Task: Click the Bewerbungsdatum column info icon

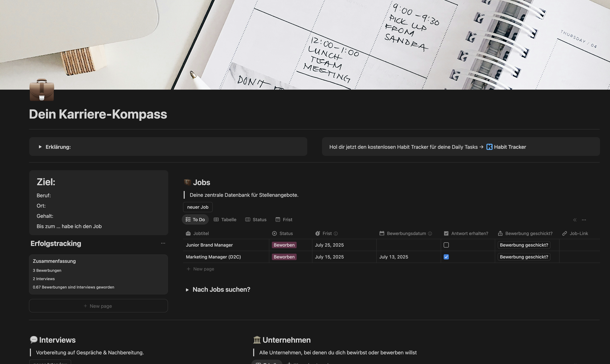Action: (430, 234)
